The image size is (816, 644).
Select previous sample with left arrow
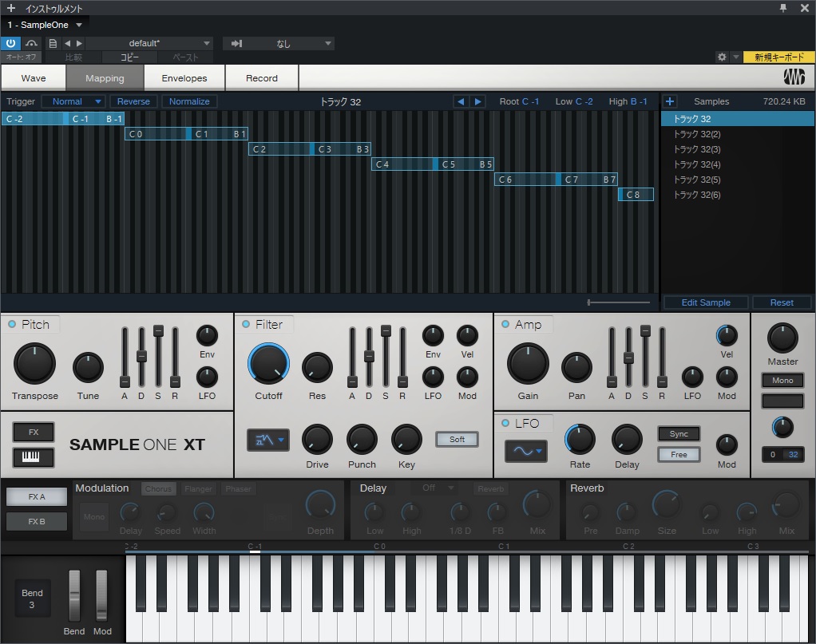click(x=460, y=101)
